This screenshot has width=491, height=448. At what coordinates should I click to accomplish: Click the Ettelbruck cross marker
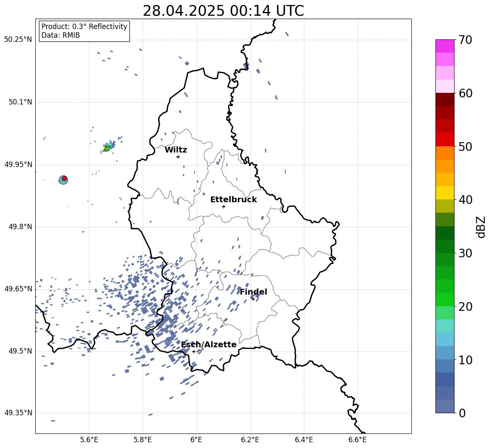(224, 206)
